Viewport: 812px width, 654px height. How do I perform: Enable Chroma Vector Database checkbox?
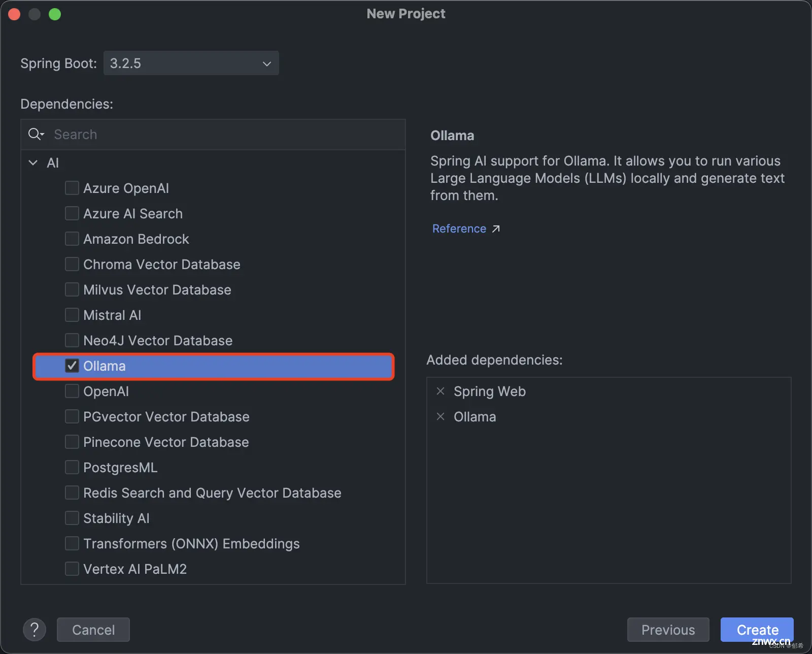pos(72,264)
